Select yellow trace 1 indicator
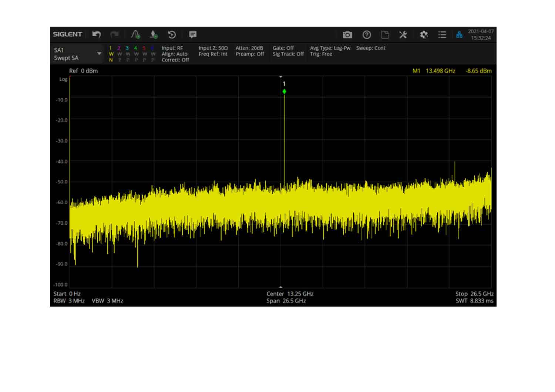The height and width of the screenshot is (392, 555). (111, 54)
